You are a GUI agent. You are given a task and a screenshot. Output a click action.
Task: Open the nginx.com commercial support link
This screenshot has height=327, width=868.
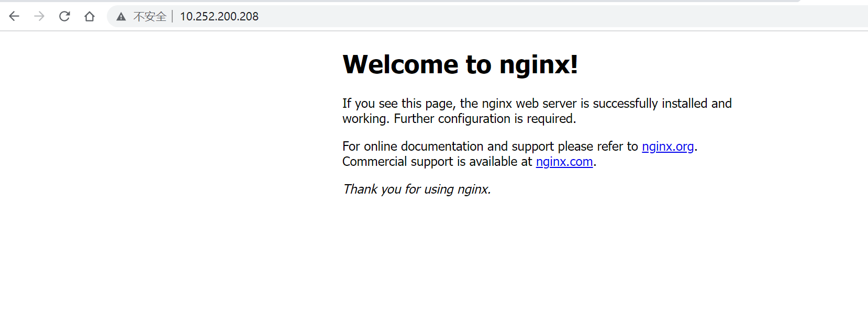click(x=564, y=162)
